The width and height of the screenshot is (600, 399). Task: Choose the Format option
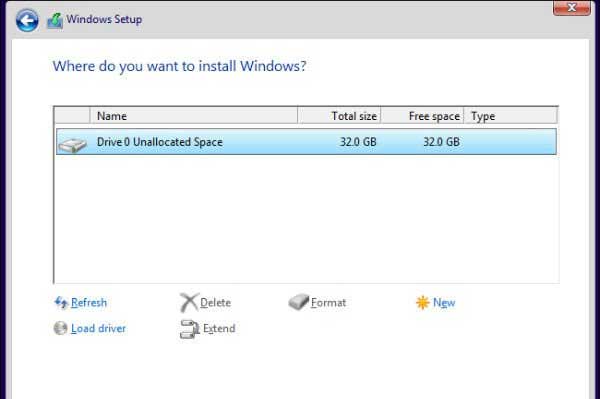pyautogui.click(x=328, y=303)
